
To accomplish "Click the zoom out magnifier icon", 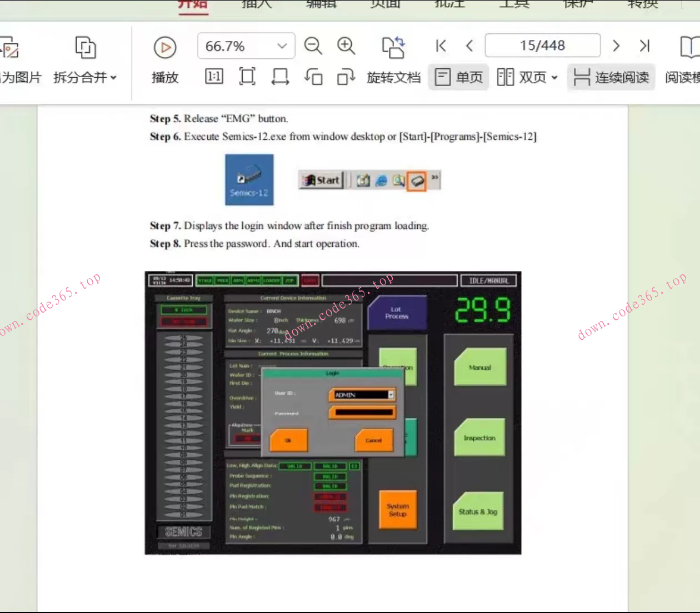I will point(313,46).
